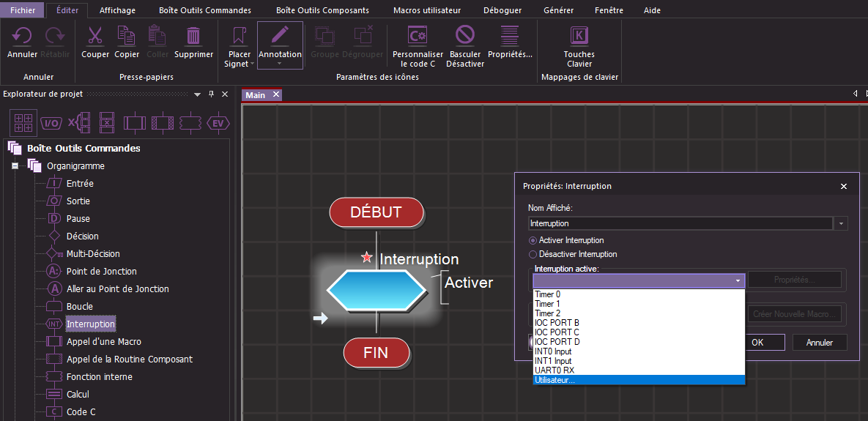Open Personnaliser le code C tool

[418, 36]
